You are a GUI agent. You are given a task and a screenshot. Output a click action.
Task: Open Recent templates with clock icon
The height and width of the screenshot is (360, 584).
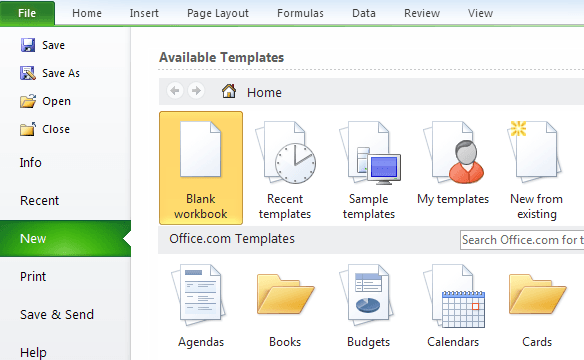pyautogui.click(x=285, y=152)
